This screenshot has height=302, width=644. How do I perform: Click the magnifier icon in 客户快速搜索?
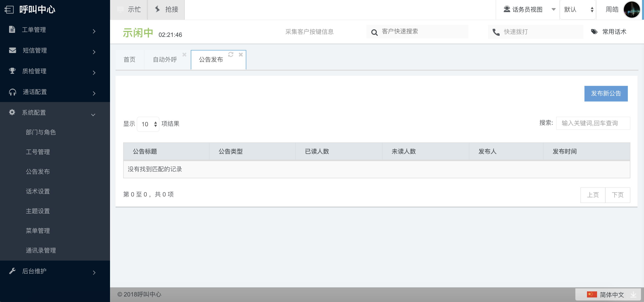tap(374, 32)
